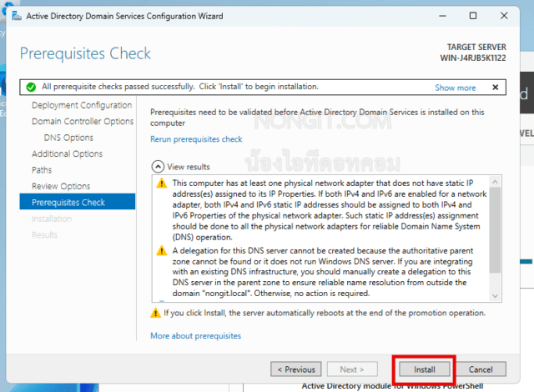The width and height of the screenshot is (534, 392).
Task: Maximize the Configuration Wizard window
Action: click(x=473, y=16)
